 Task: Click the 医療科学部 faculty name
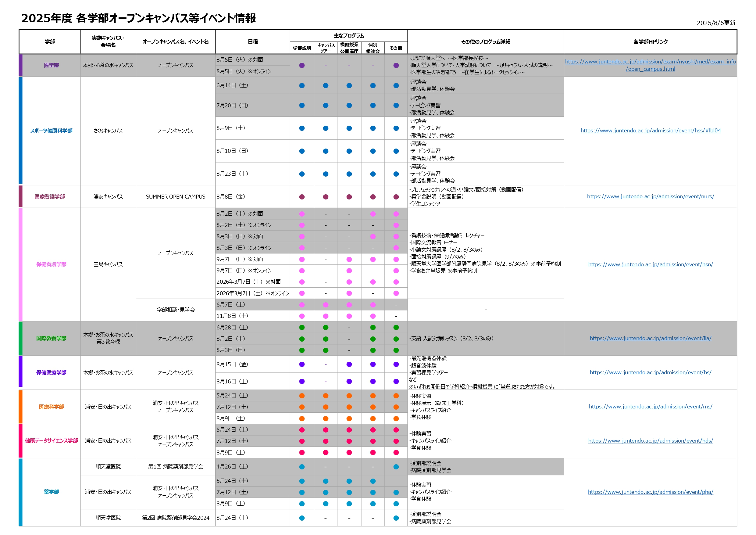52,407
